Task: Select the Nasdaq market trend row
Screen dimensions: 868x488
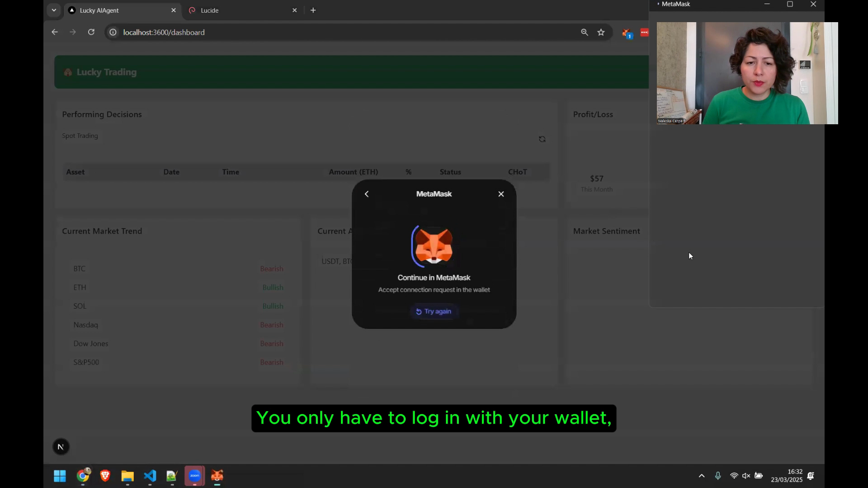Action: tap(178, 325)
